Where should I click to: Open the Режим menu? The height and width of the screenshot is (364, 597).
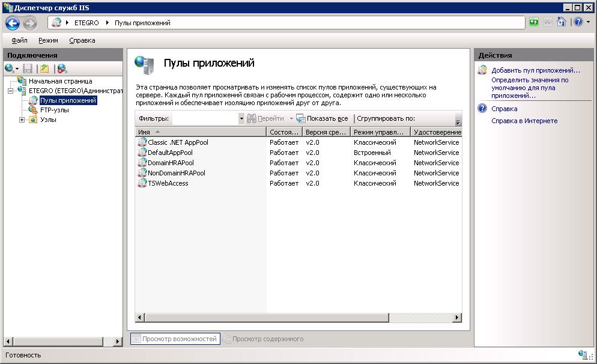point(49,40)
